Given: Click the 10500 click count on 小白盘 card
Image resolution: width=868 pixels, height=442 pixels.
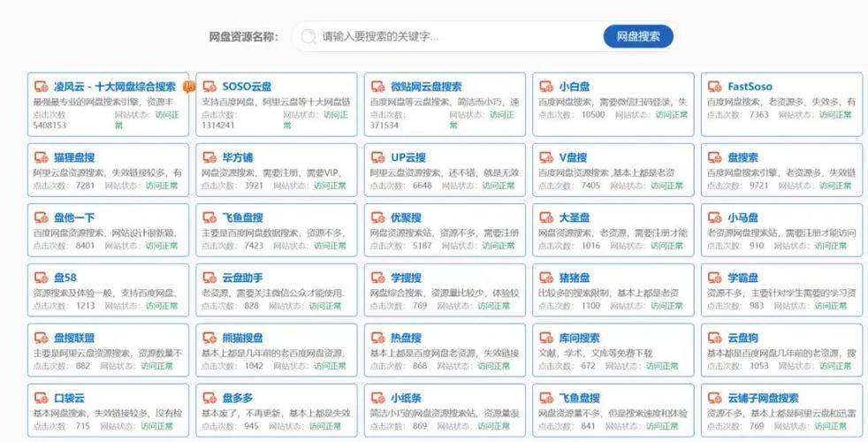Looking at the screenshot, I should (593, 115).
